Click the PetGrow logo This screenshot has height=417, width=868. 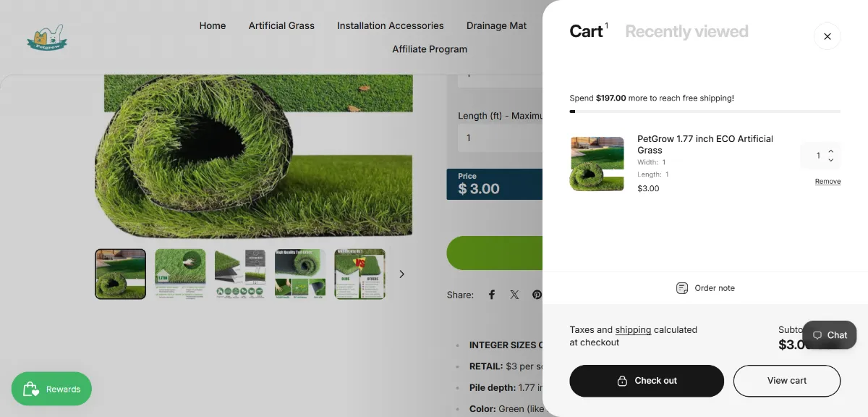click(46, 38)
